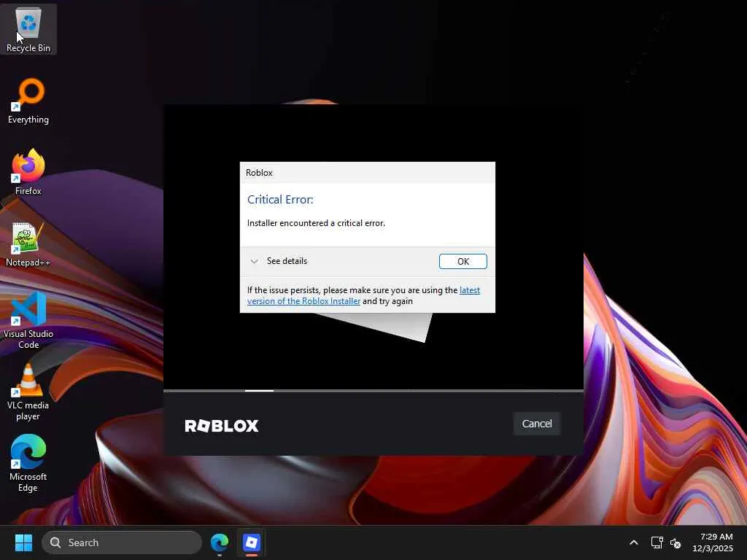Select the Roblox installer taskbar icon

(252, 542)
